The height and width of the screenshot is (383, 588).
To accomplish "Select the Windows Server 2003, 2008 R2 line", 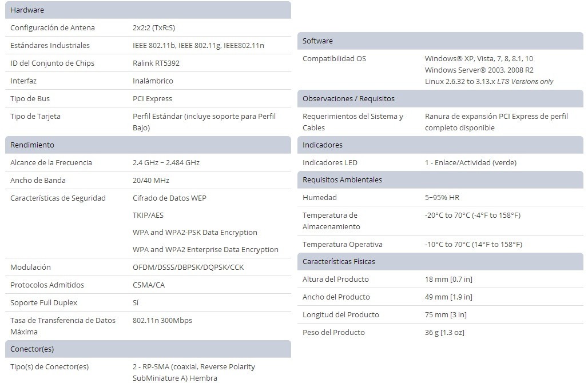I will coord(479,70).
